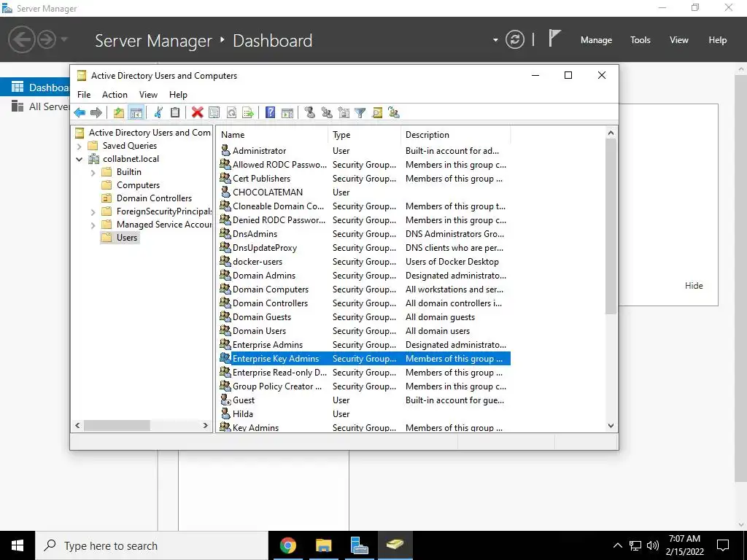
Task: Collapse the collabnet.local domain node
Action: click(x=80, y=159)
